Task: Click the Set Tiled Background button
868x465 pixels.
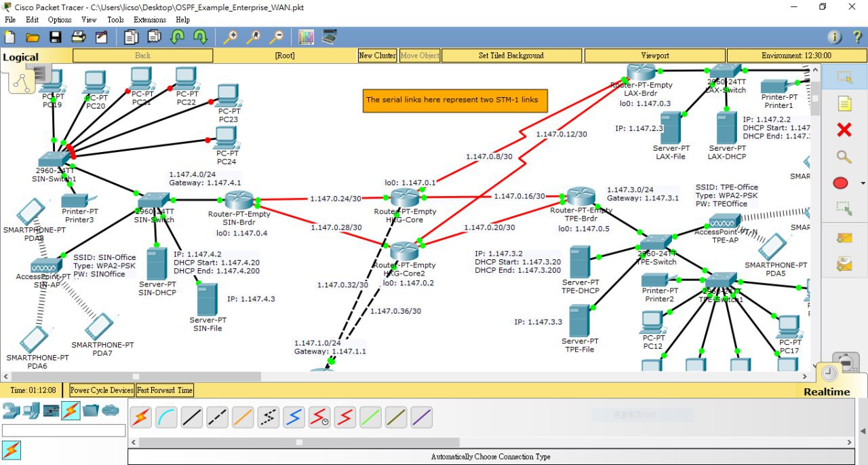Action: [x=511, y=56]
